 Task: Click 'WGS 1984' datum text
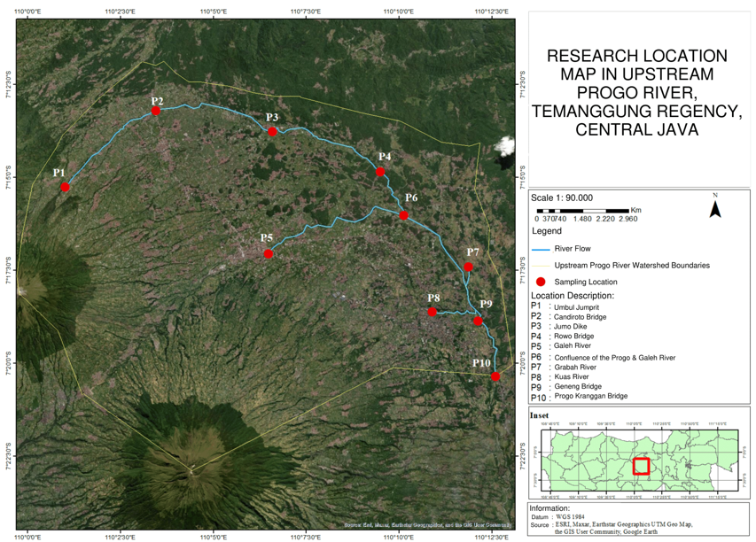click(570, 517)
